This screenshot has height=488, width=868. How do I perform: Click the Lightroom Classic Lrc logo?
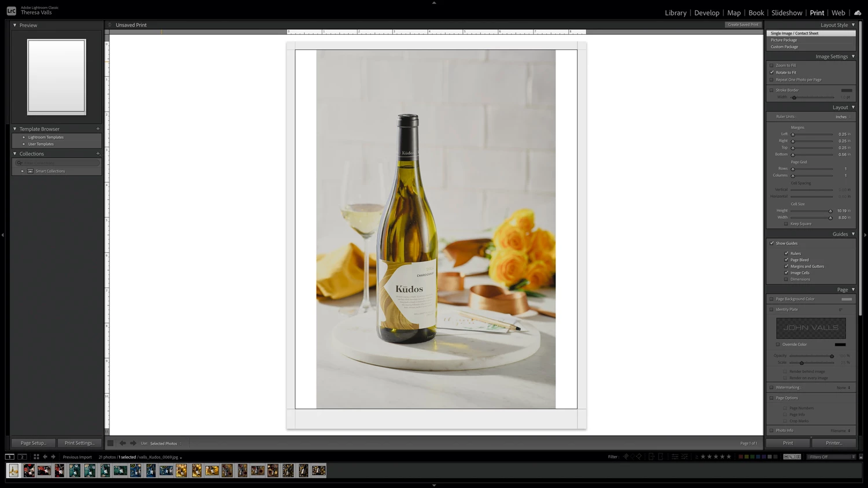[x=12, y=10]
